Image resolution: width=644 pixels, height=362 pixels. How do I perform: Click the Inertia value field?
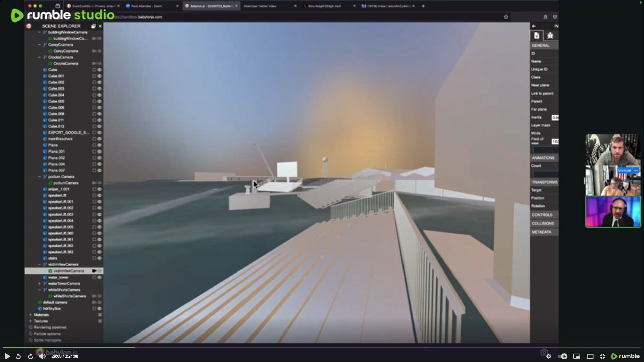555,118
